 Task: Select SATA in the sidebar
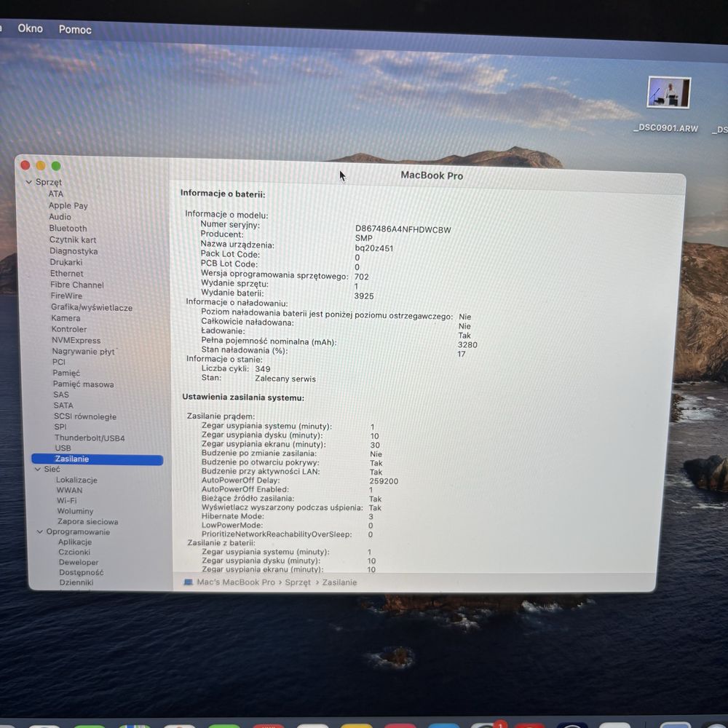pyautogui.click(x=63, y=405)
